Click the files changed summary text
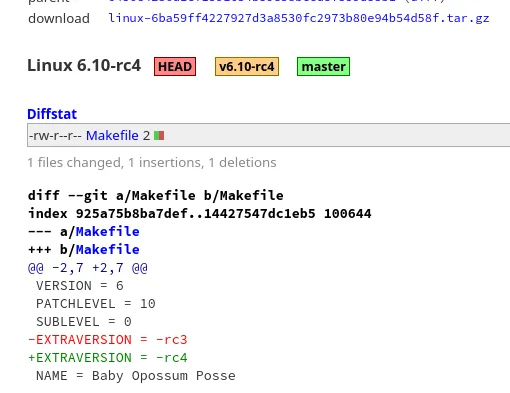This screenshot has width=510, height=393. pyautogui.click(x=152, y=163)
